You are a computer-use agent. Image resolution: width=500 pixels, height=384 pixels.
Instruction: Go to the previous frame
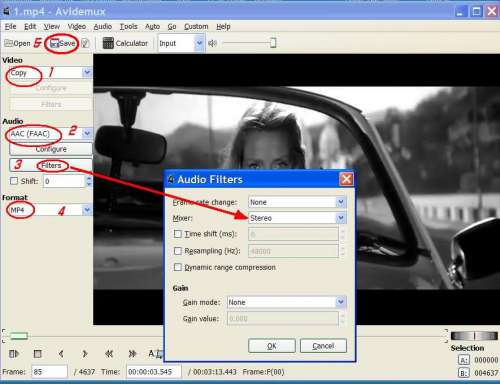click(x=61, y=353)
